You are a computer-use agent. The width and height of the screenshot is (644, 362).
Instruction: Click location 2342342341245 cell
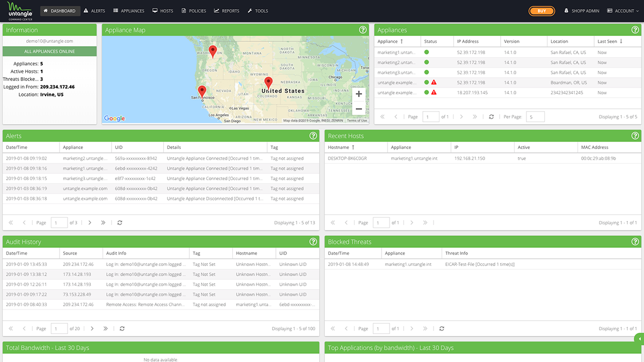[570, 93]
